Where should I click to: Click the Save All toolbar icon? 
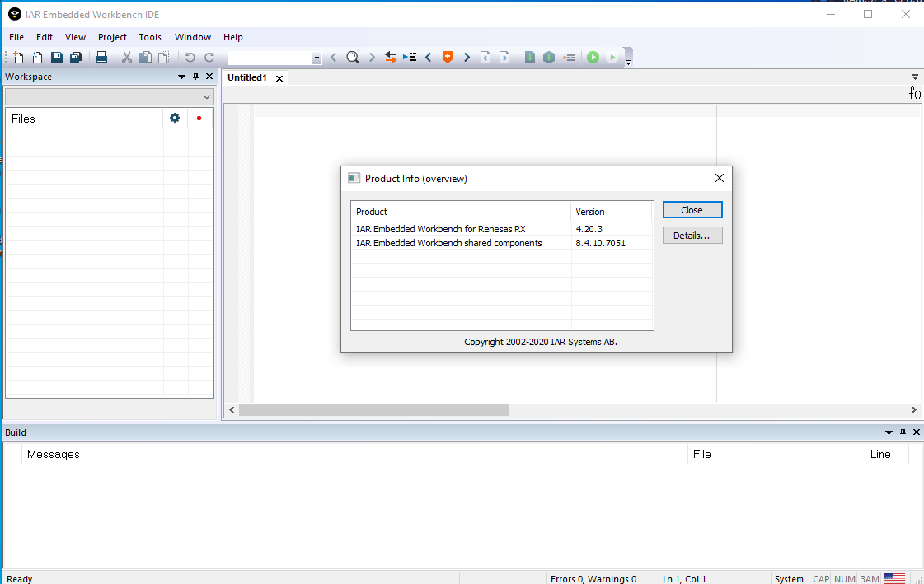[76, 57]
